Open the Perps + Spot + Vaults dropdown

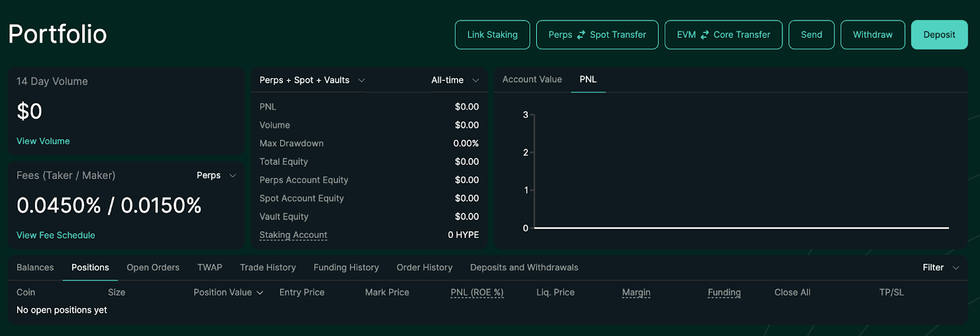point(312,80)
